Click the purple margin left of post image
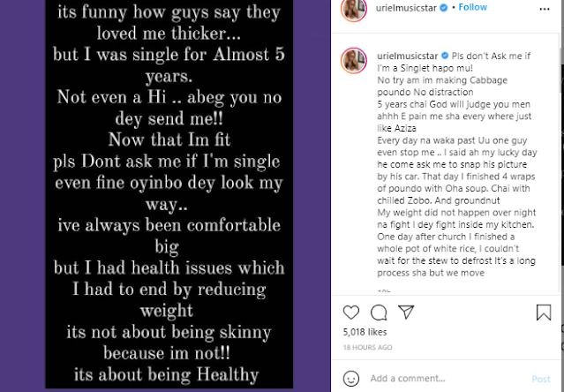Viewport: 564px width, 392px height. [x=21, y=194]
